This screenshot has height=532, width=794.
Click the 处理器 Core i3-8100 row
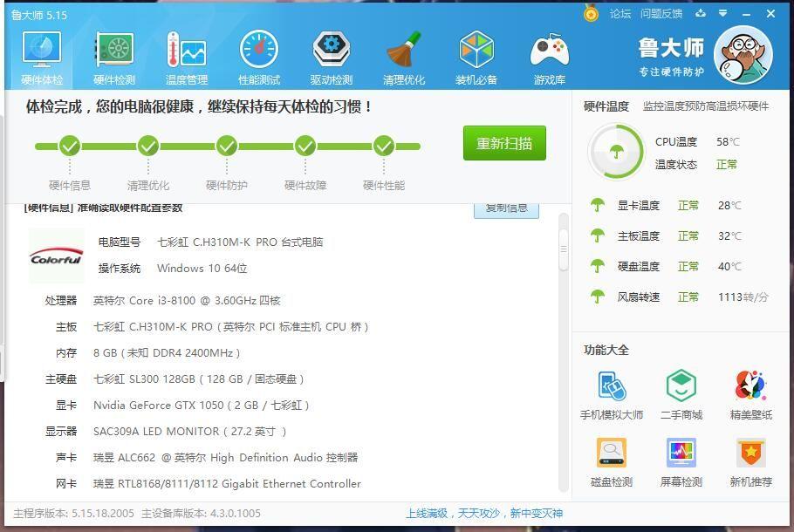[x=162, y=301]
